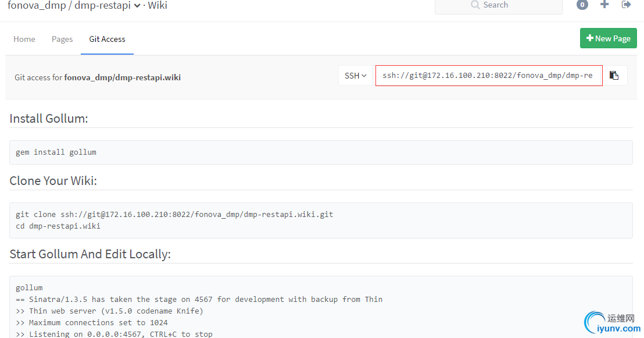This screenshot has height=338, width=644.
Task: Click the 'Thin web server' output line
Action: (x=109, y=311)
